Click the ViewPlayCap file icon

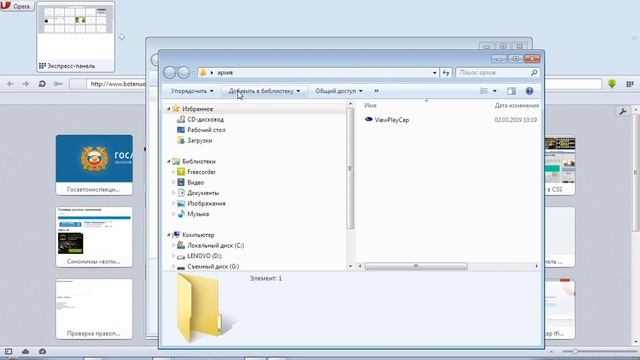[369, 119]
